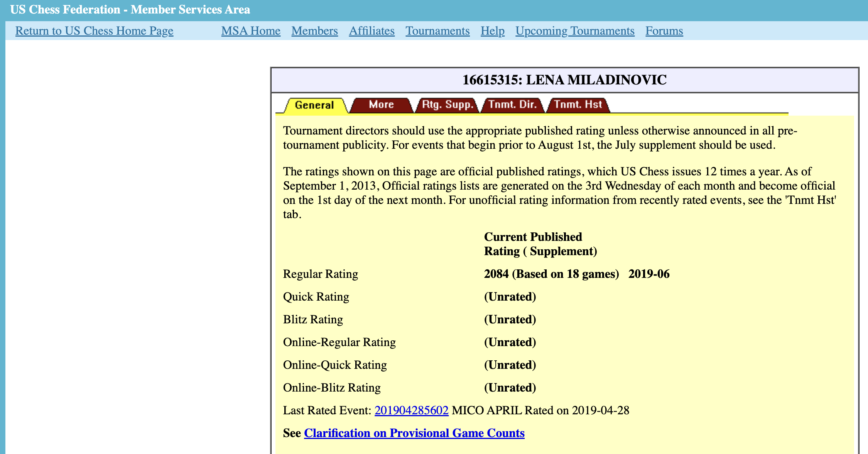Click the Online-Blitz Rating label

(x=332, y=388)
